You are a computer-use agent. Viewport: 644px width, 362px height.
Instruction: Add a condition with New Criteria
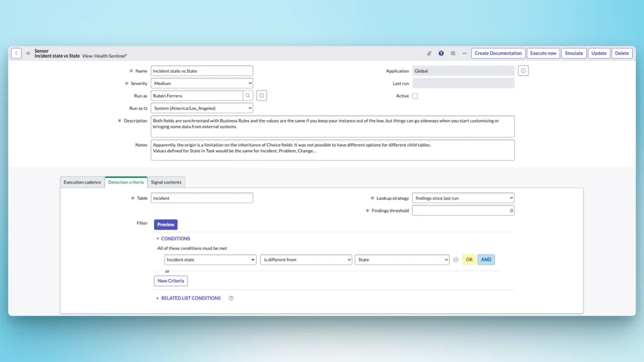click(x=170, y=280)
